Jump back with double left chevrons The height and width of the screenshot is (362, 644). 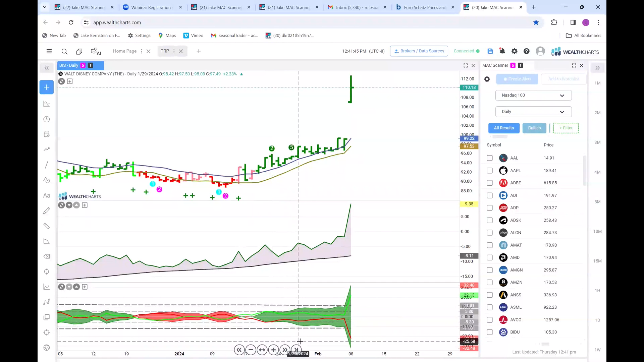coord(239,350)
